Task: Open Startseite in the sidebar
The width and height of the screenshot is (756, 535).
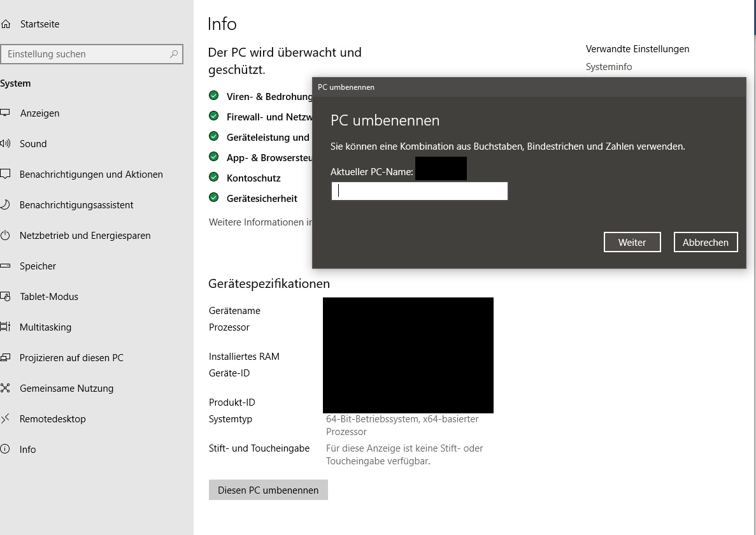Action: tap(39, 24)
